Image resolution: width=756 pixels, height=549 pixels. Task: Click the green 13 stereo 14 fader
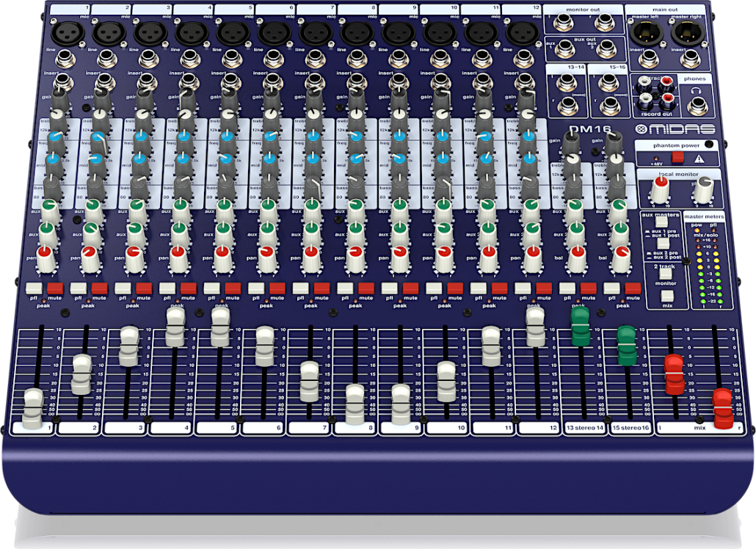coord(581,326)
